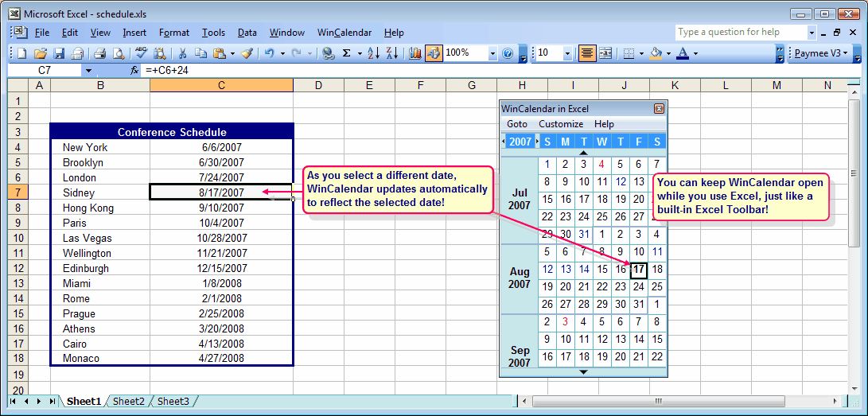Apply the Font Color A button
The image size is (868, 416).
[683, 53]
